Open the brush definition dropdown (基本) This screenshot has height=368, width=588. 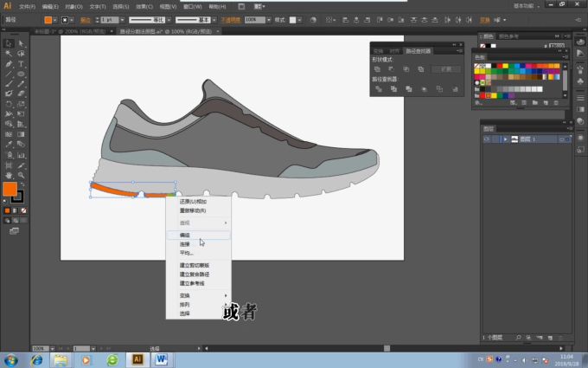214,20
